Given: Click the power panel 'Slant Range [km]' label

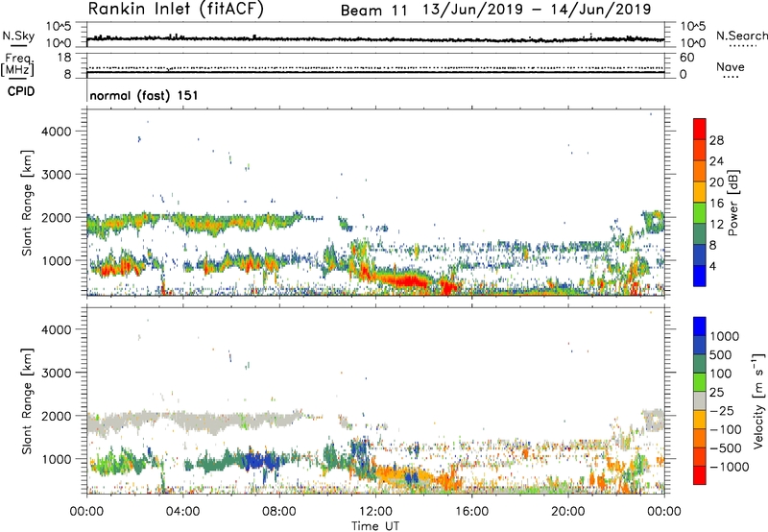Looking at the screenshot, I should click(27, 204).
